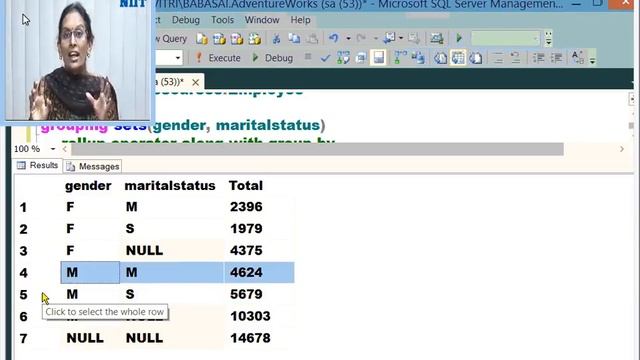The width and height of the screenshot is (640, 360).
Task: Click the Analysis Services XMLA Query icon
Action: point(255,39)
